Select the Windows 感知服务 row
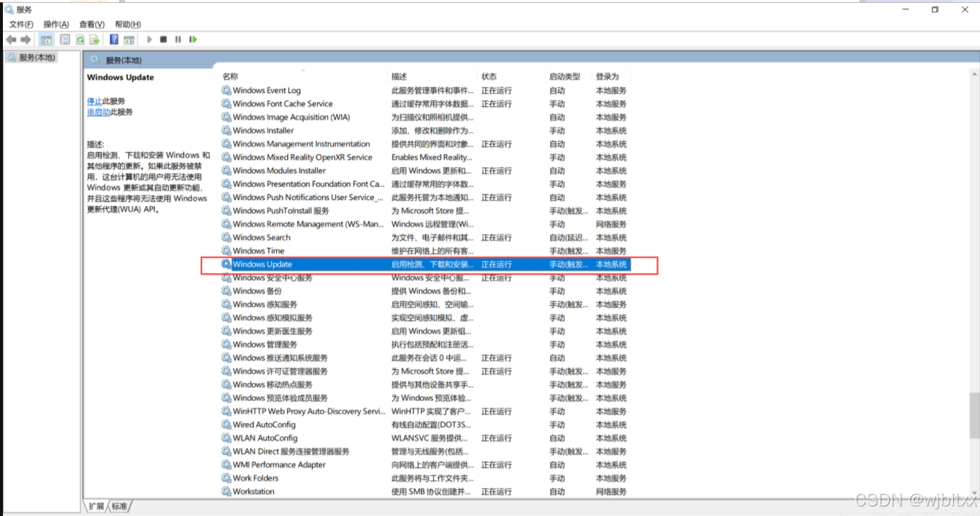 tap(425, 305)
